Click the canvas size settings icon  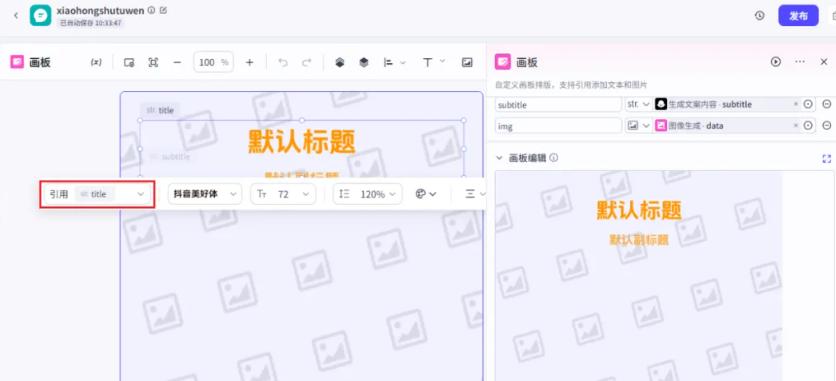[129, 62]
